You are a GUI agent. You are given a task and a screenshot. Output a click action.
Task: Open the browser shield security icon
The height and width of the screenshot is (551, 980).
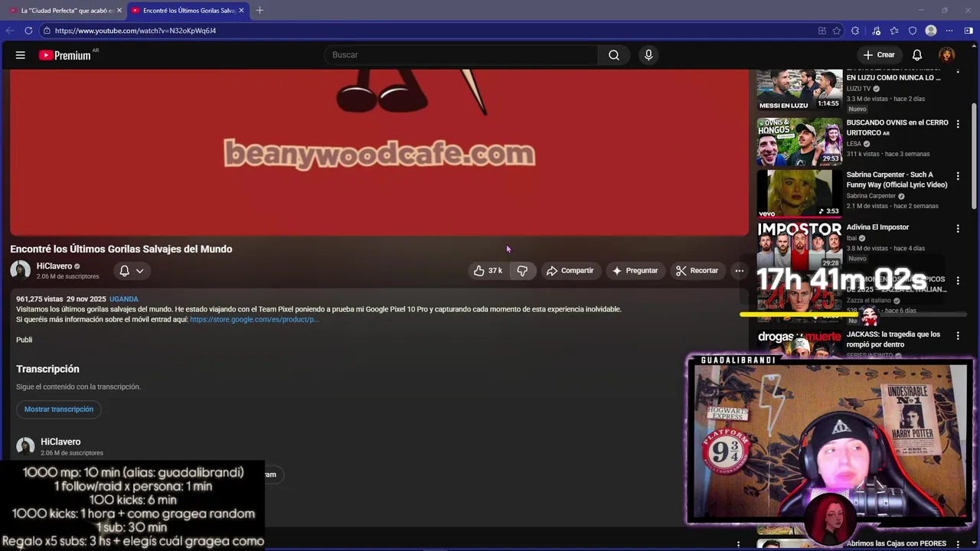(913, 31)
